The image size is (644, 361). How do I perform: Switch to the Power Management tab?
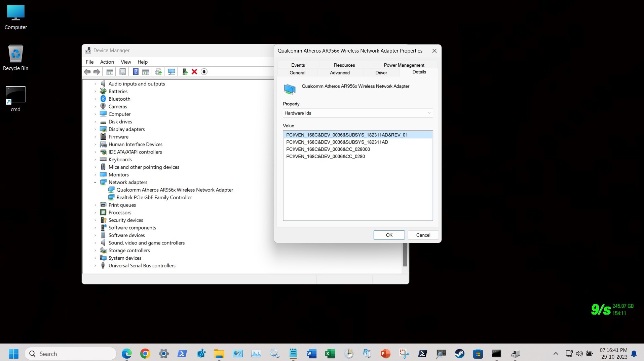click(x=404, y=65)
